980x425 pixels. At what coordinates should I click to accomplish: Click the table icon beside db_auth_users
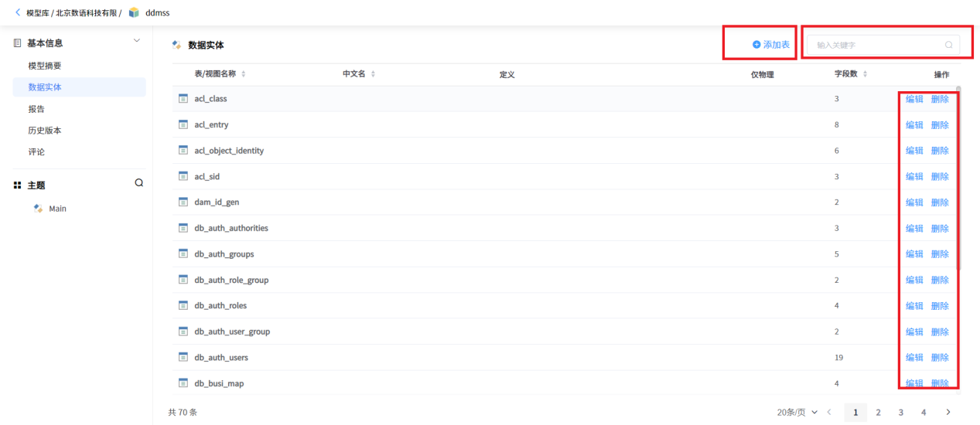click(x=183, y=357)
